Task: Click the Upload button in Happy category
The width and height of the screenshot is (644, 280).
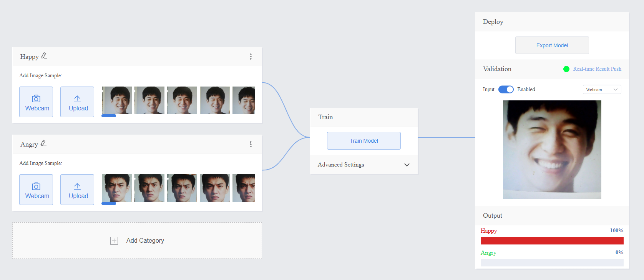Action: (77, 102)
